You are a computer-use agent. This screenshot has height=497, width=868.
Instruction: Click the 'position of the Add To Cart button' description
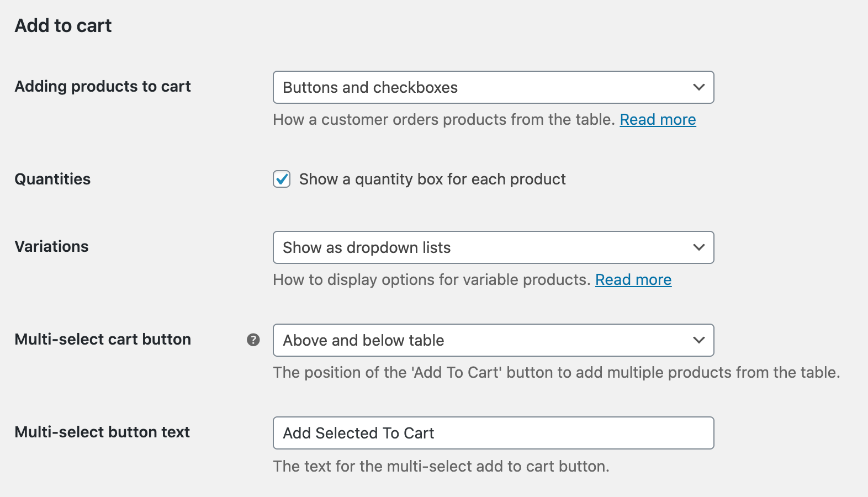tap(556, 373)
